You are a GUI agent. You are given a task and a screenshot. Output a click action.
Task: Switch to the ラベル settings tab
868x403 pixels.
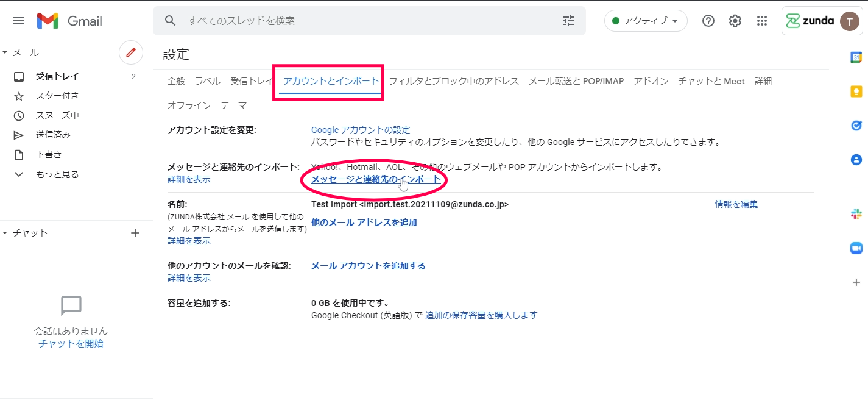pyautogui.click(x=208, y=81)
